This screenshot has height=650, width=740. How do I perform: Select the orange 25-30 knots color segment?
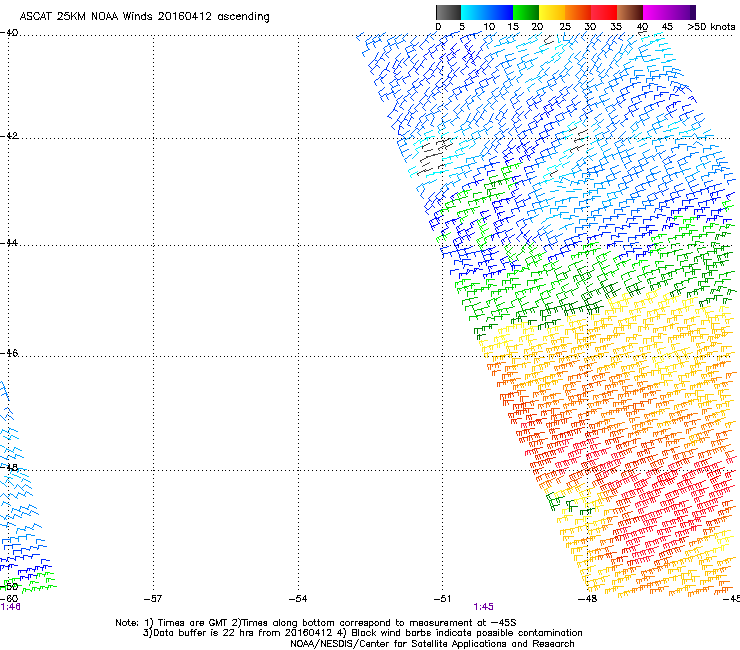coord(578,12)
